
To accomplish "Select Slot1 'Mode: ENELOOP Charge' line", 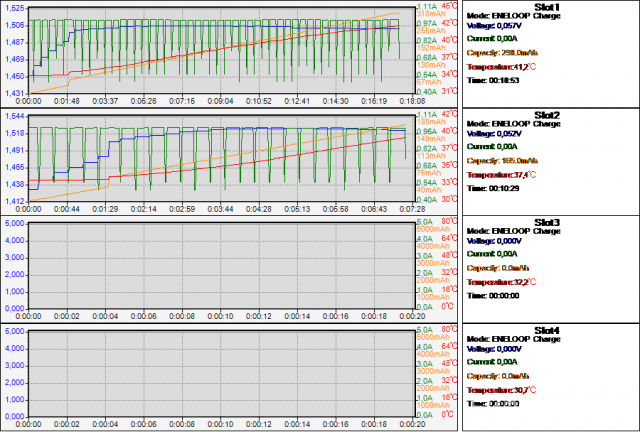I will [x=513, y=16].
